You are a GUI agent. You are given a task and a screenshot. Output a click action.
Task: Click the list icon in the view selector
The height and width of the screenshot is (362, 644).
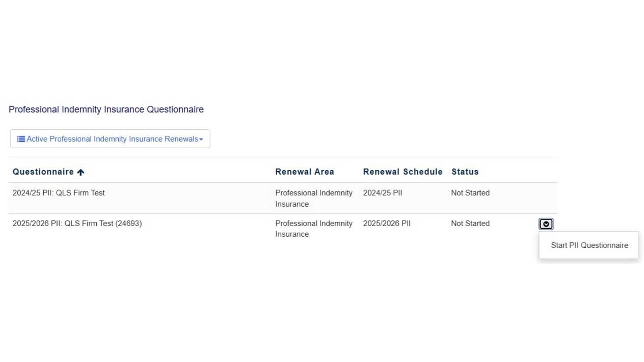[x=21, y=139]
